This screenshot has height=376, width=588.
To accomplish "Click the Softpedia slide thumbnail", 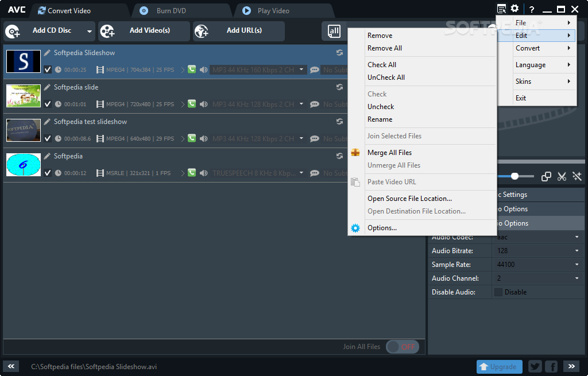I will pyautogui.click(x=24, y=96).
